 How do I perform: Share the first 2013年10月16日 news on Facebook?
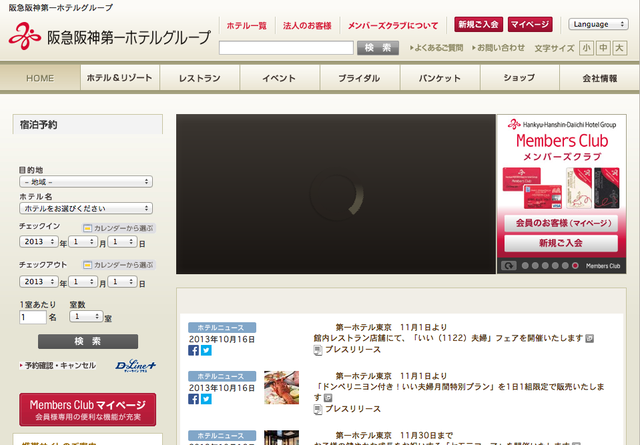tap(193, 350)
